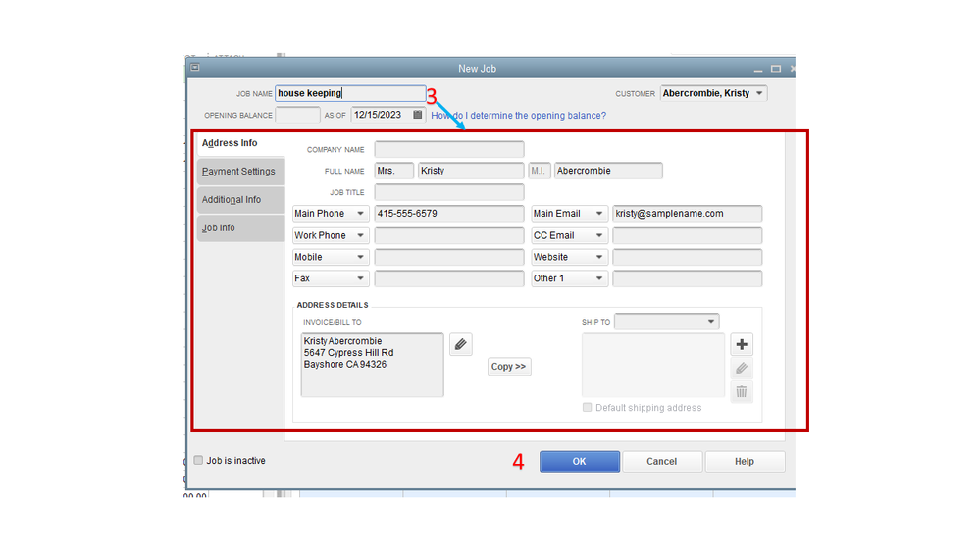Image resolution: width=980 pixels, height=551 pixels.
Task: Click the Opening Balance input field
Action: click(297, 115)
